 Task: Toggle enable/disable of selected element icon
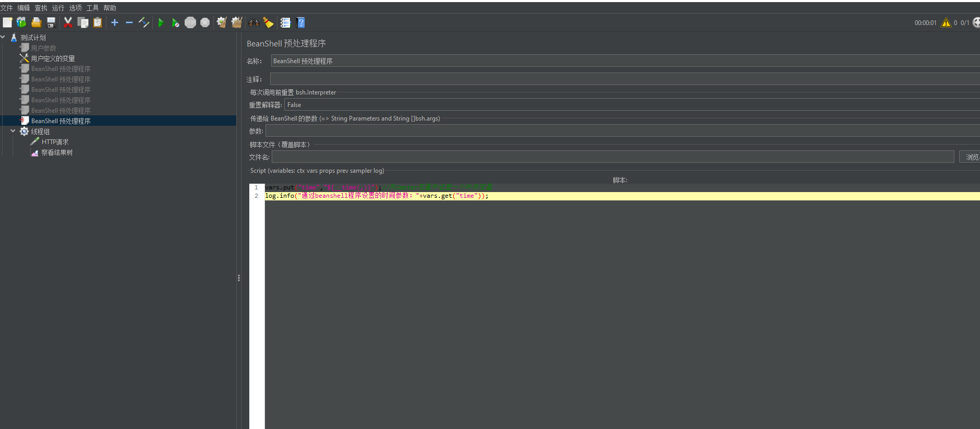(144, 22)
